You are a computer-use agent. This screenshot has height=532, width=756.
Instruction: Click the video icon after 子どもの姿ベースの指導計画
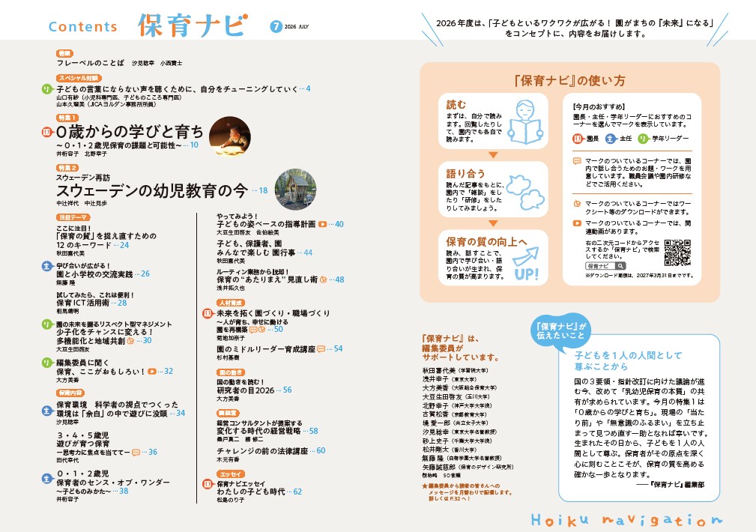tap(322, 224)
